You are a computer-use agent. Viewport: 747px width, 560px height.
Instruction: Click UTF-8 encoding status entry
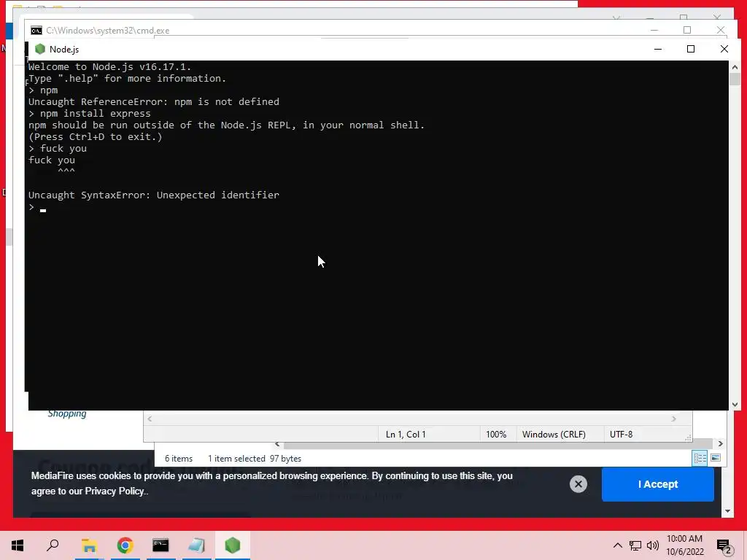(x=622, y=435)
